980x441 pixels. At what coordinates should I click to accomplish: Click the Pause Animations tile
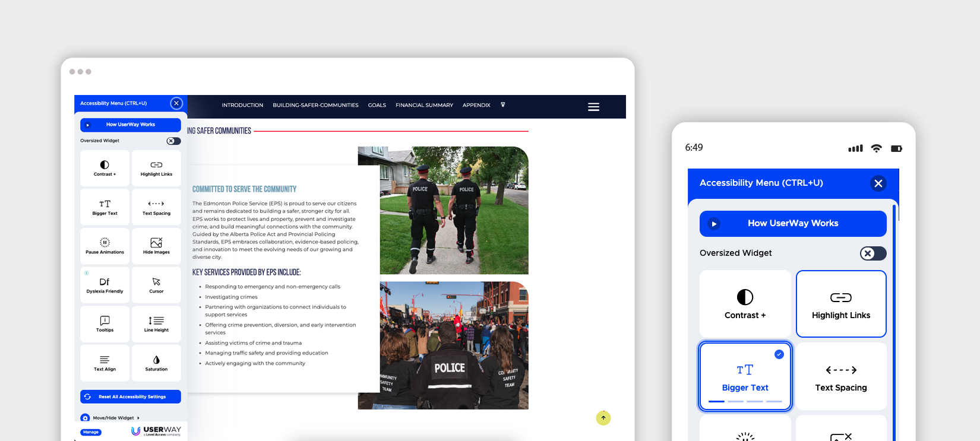coord(105,246)
